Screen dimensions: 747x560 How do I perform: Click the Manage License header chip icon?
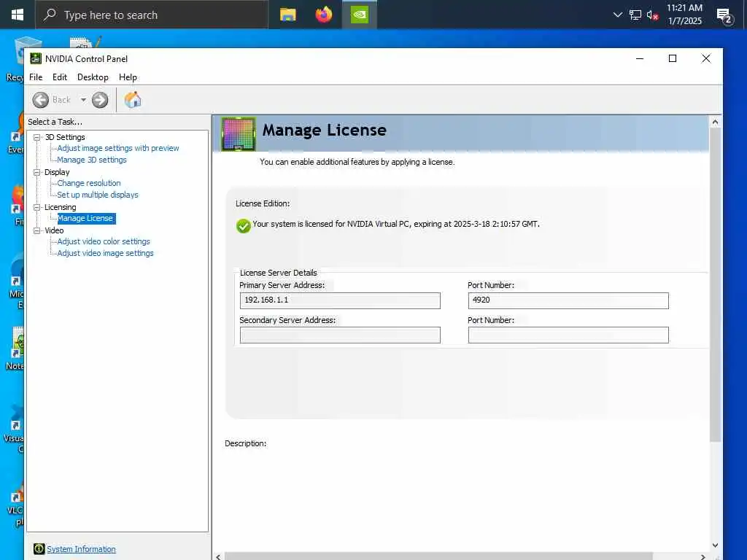(239, 134)
